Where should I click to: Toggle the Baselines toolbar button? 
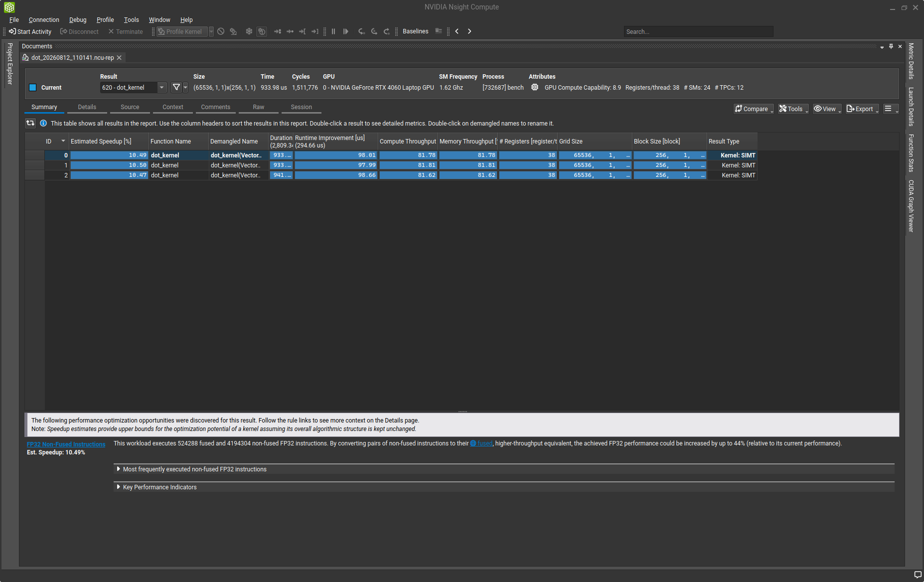point(415,31)
